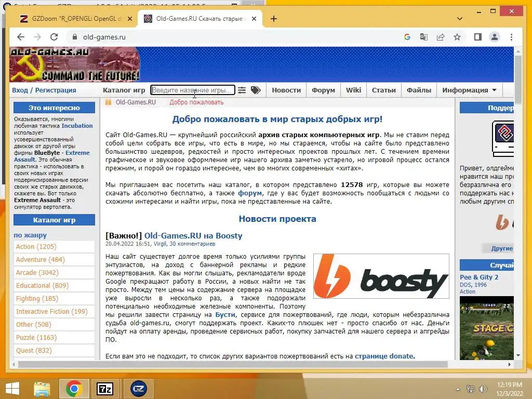Screen dimensions: 532x399
Task: Expand the Информация dropdown menu
Action: [x=469, y=90]
